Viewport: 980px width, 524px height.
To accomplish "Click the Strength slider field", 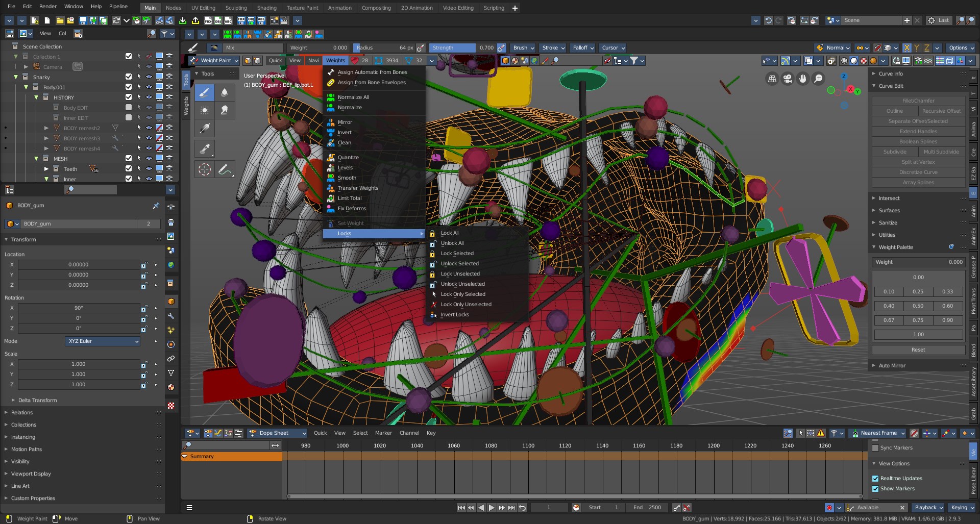I will 462,48.
